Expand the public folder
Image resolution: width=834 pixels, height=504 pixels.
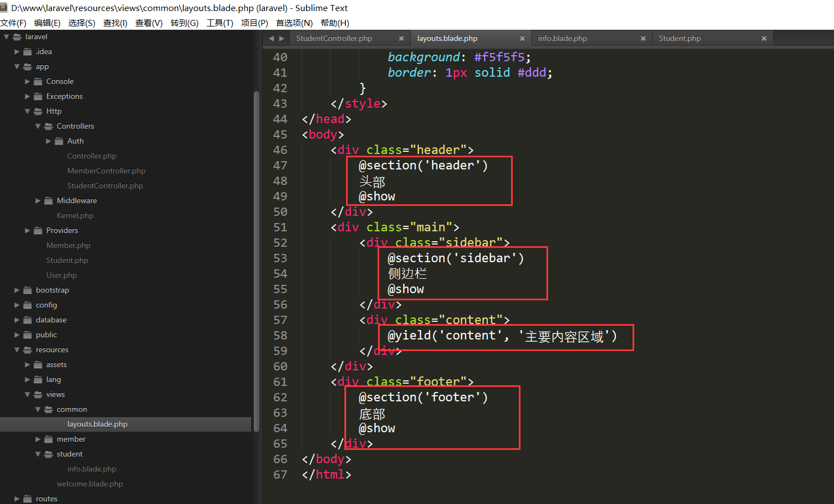point(17,335)
